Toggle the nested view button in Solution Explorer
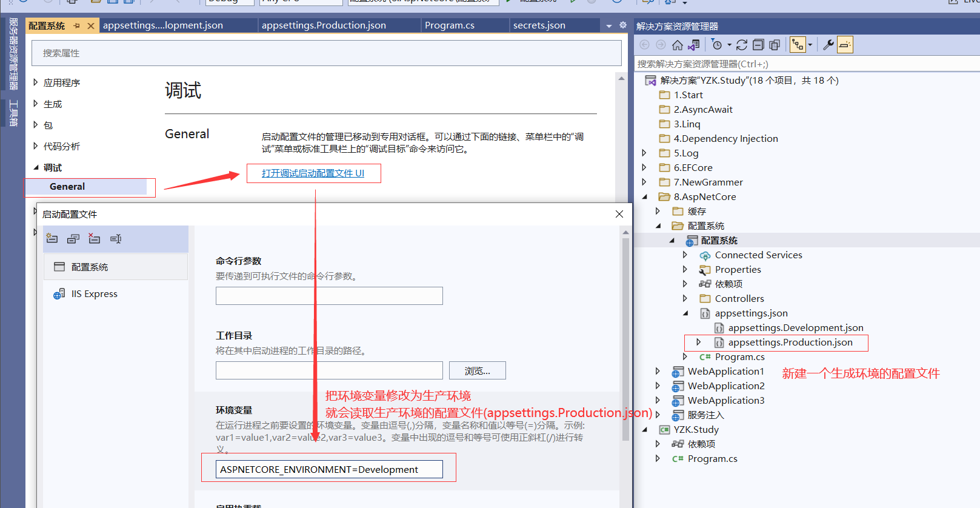The image size is (980, 508). [x=797, y=45]
